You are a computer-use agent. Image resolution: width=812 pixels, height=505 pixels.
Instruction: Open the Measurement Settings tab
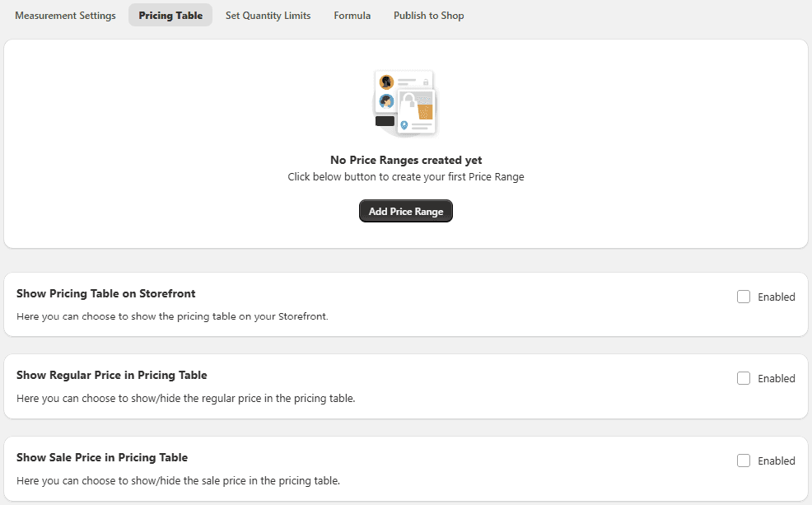[65, 16]
